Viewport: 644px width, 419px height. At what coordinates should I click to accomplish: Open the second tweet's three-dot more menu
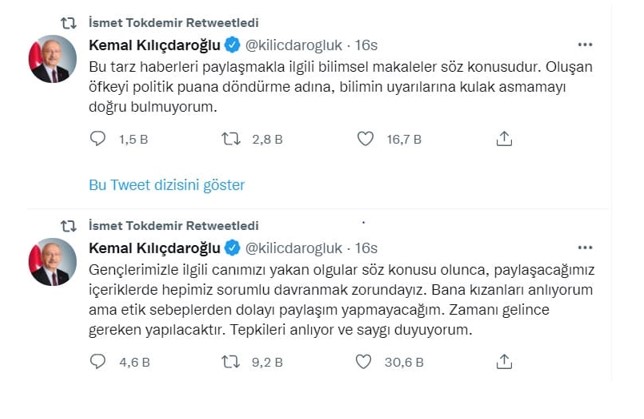585,247
